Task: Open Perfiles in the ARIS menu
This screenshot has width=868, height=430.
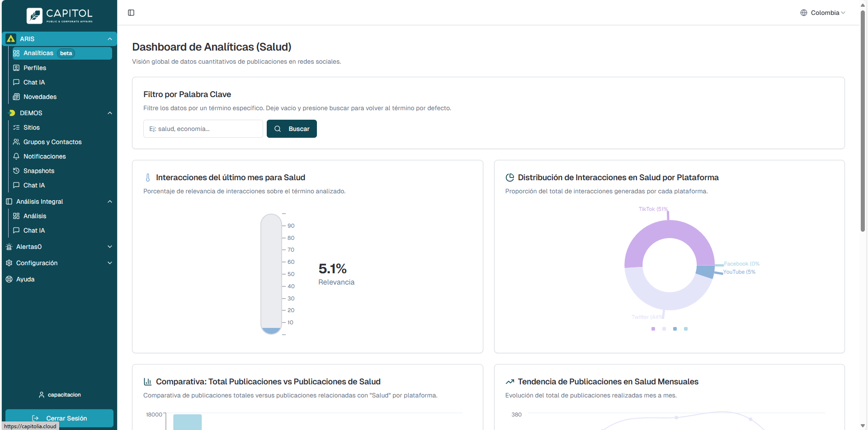Action: (x=35, y=68)
